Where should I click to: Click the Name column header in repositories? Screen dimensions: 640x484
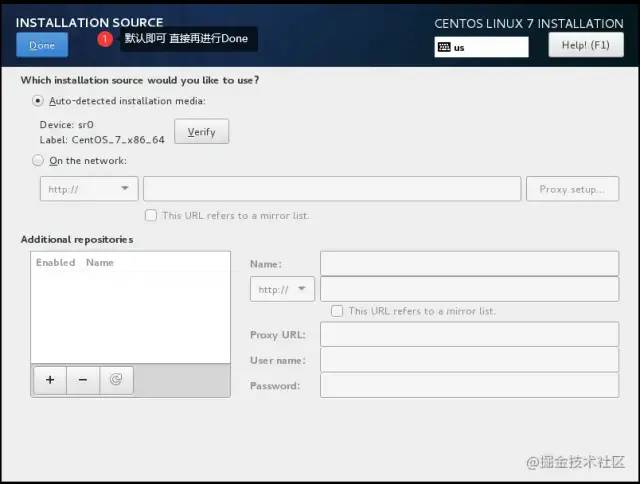pos(100,262)
